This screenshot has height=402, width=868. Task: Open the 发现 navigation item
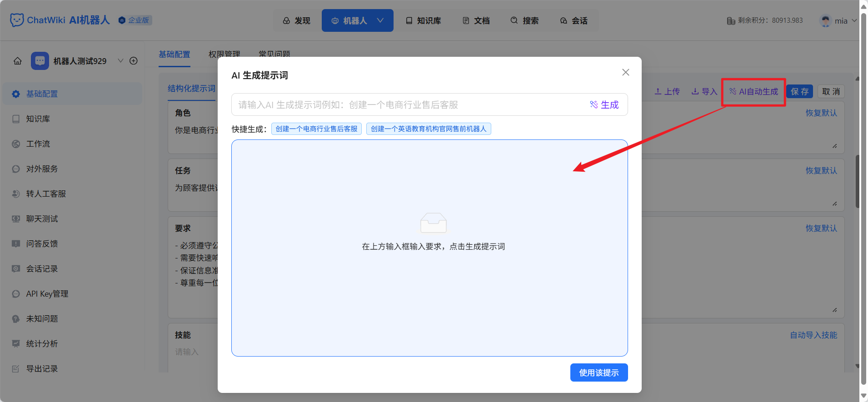296,20
